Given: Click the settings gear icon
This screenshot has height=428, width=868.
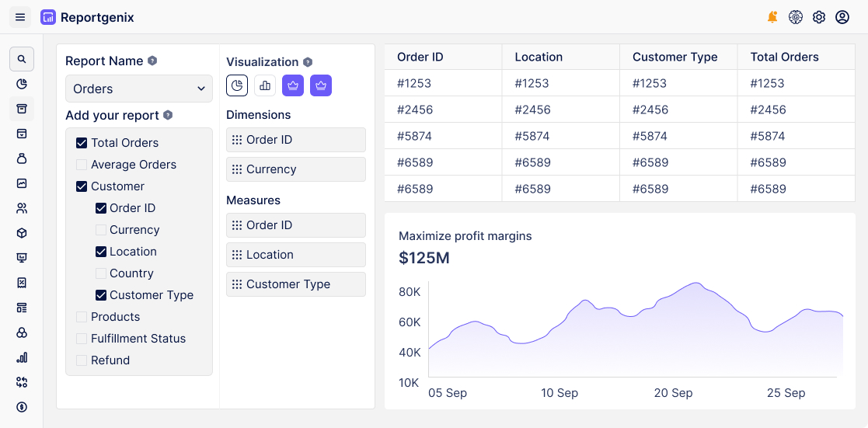Looking at the screenshot, I should [819, 17].
